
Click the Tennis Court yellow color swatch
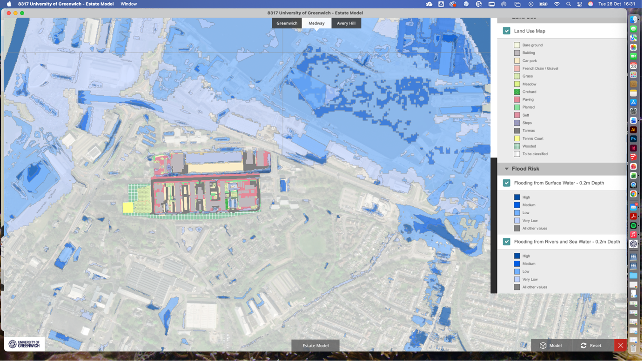point(517,138)
